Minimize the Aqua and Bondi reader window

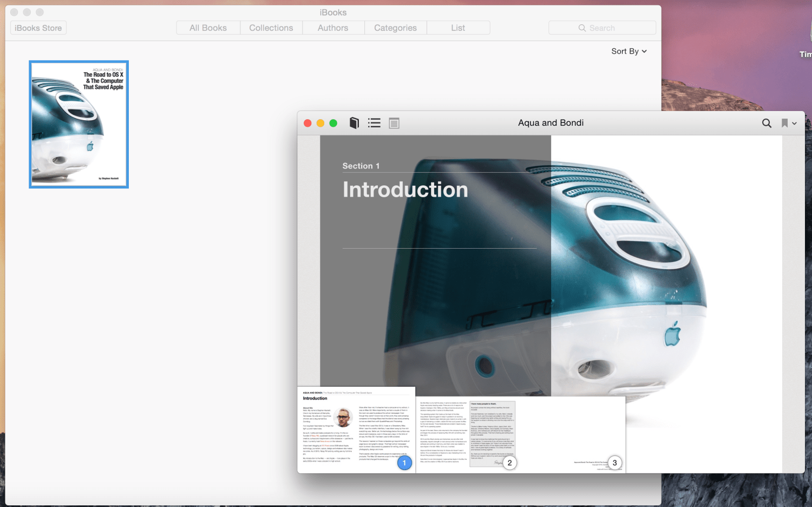(320, 123)
